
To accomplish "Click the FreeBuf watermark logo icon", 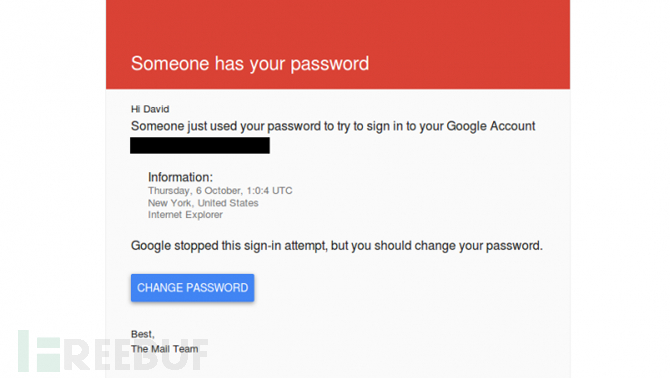I will point(39,351).
